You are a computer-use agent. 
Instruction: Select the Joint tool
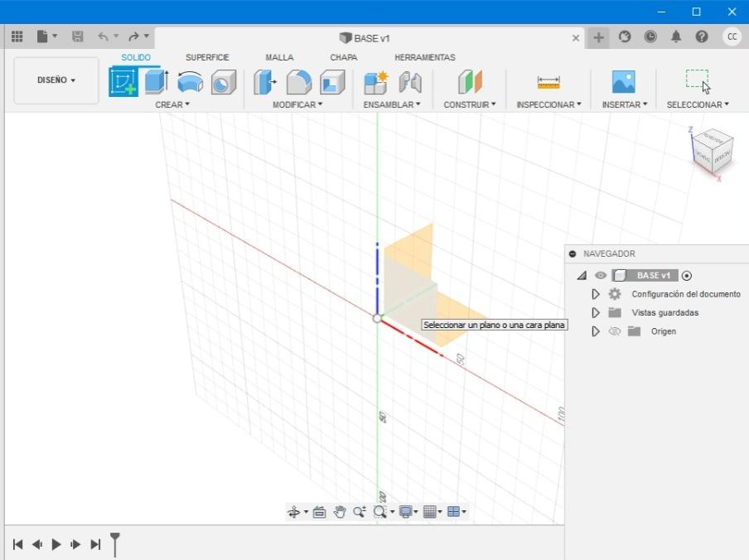coord(410,82)
